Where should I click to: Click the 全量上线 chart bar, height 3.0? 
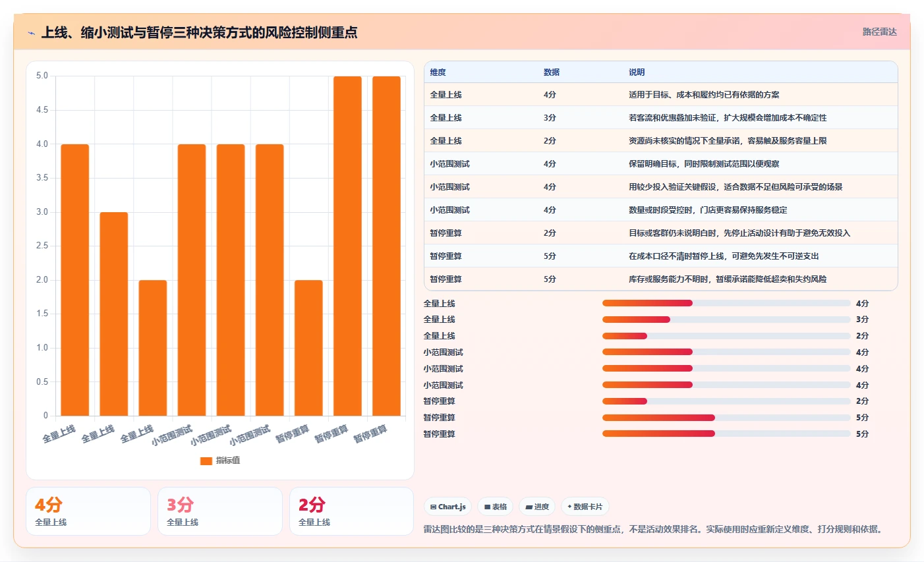point(114,314)
